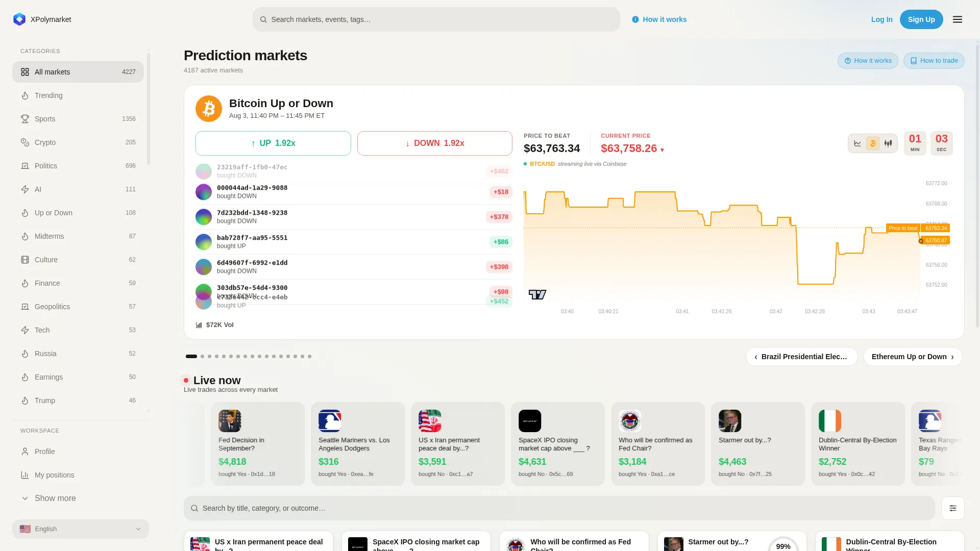Click the Log In link

[x=881, y=19]
